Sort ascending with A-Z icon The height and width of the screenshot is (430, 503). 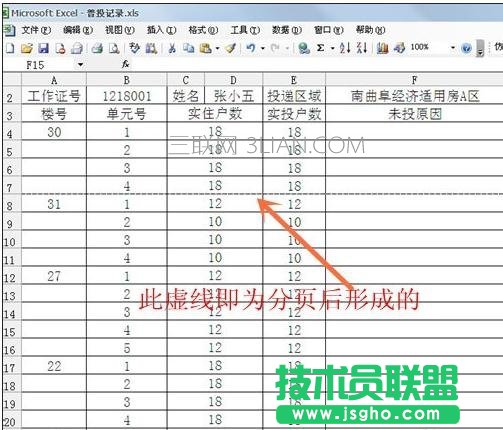pyautogui.click(x=345, y=48)
